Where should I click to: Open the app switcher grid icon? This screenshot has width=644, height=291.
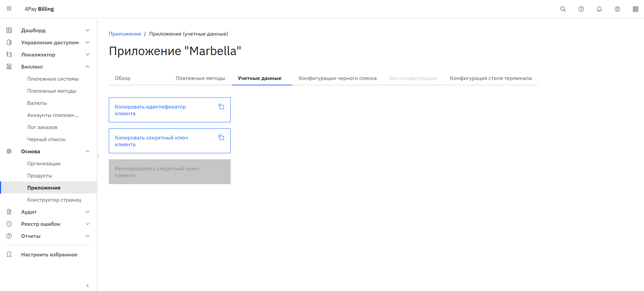635,9
